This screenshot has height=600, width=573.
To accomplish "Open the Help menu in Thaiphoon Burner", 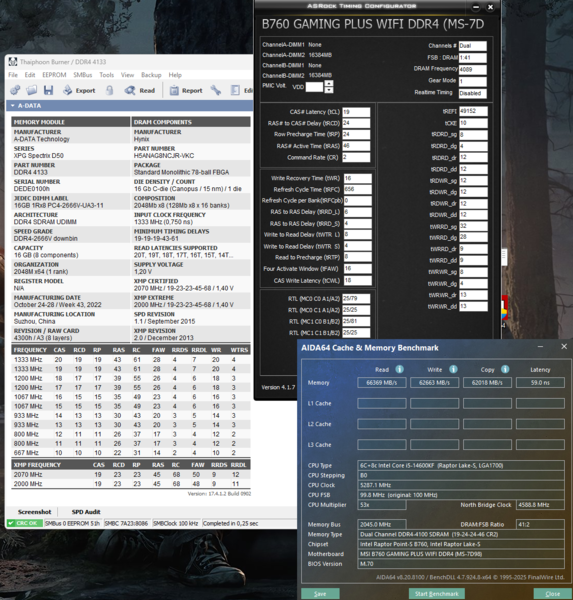I will click(x=175, y=75).
